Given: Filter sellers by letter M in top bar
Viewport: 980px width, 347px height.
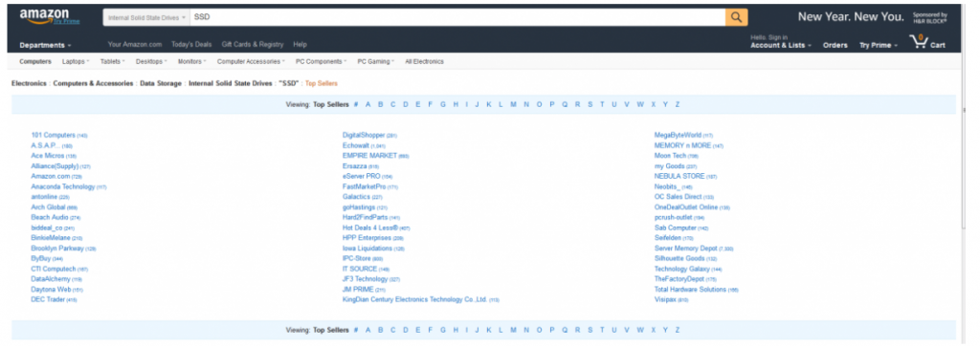Looking at the screenshot, I should click(513, 104).
